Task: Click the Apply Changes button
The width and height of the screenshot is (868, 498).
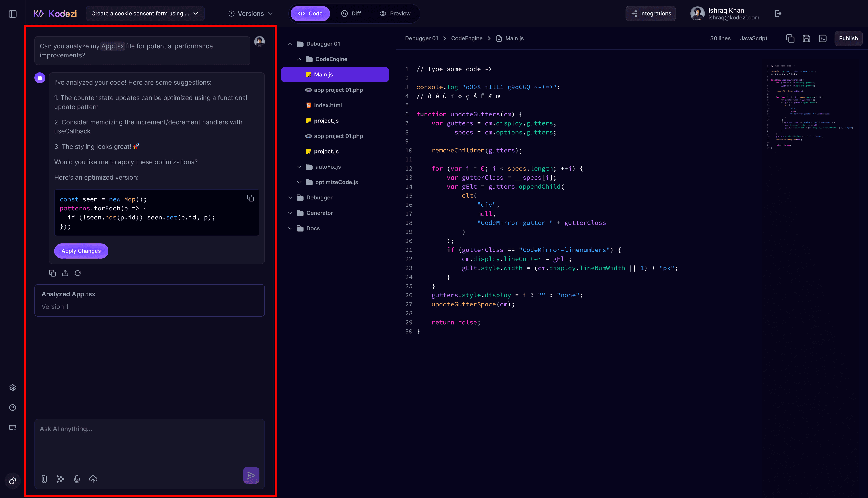Action: point(81,251)
